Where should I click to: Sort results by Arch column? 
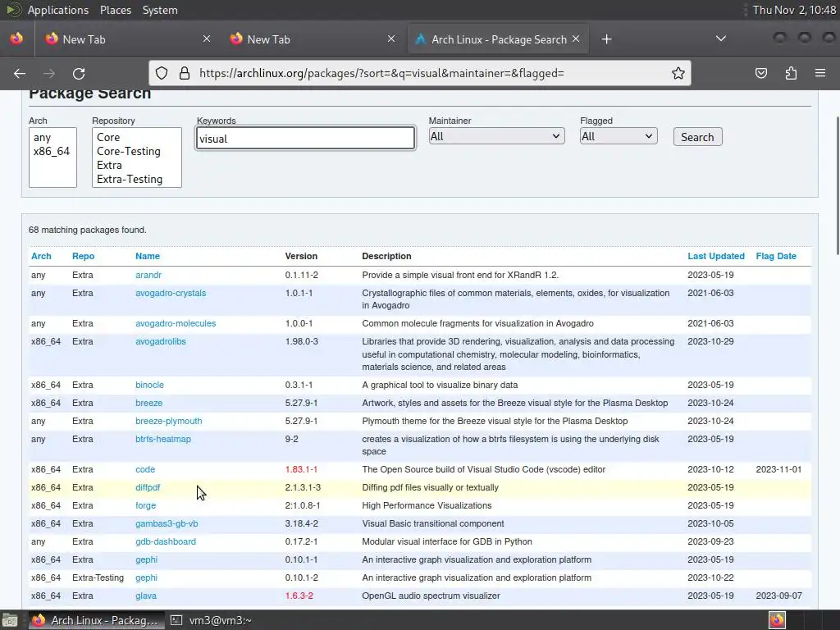(x=41, y=256)
